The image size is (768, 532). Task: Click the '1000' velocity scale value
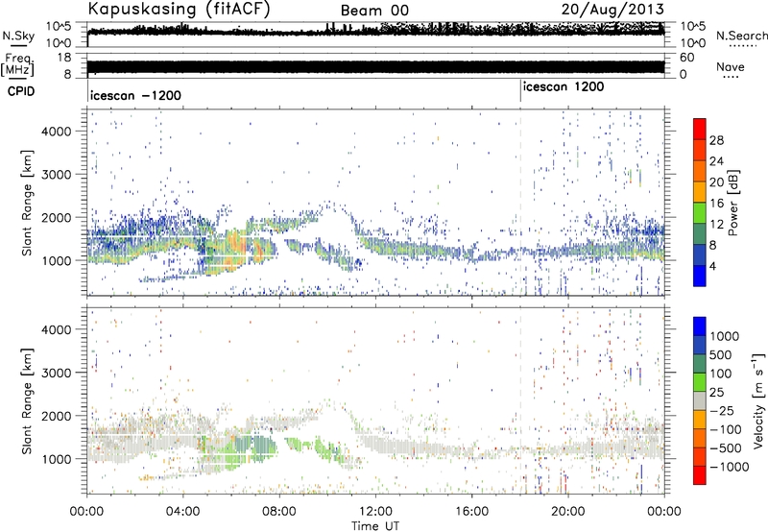coord(725,336)
